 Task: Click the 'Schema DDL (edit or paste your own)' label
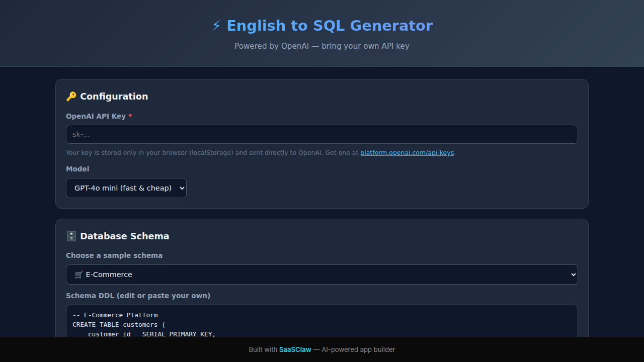click(138, 296)
